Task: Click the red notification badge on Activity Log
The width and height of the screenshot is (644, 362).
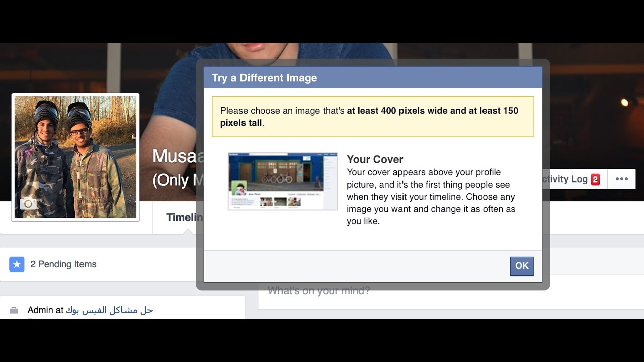Action: point(595,179)
